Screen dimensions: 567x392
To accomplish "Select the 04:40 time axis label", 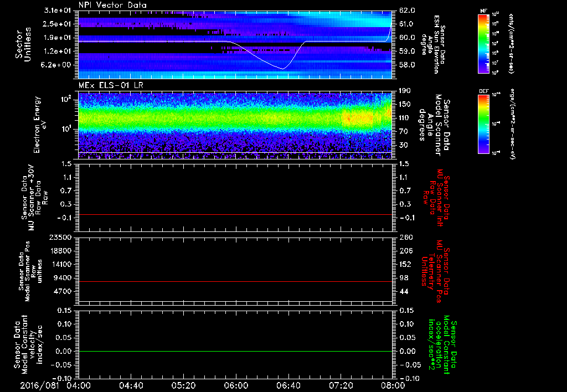I will pyautogui.click(x=131, y=385).
